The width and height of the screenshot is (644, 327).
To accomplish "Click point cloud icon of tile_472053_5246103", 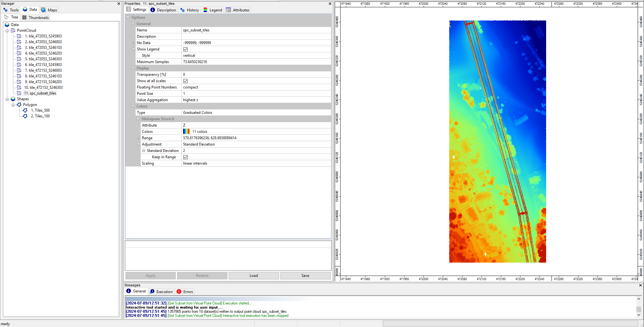I will [19, 48].
